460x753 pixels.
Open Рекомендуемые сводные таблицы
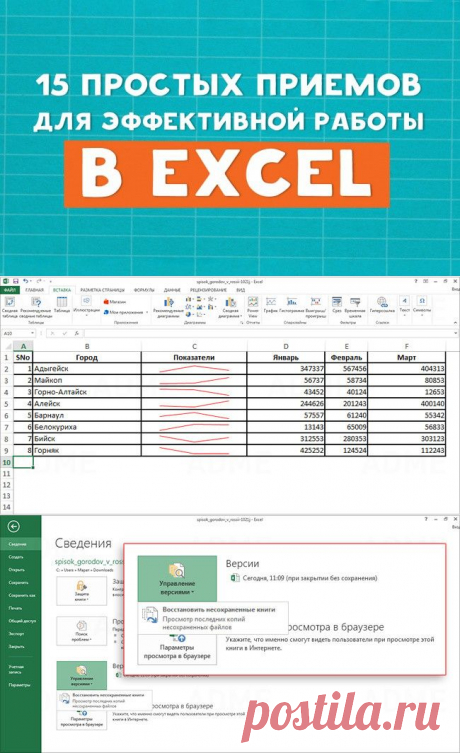pos(36,306)
